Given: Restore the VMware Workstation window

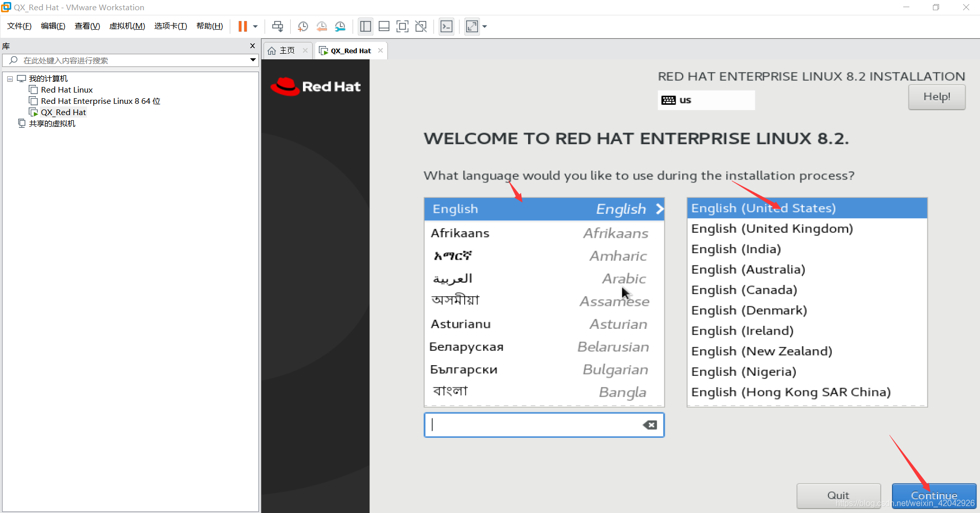Looking at the screenshot, I should (936, 7).
